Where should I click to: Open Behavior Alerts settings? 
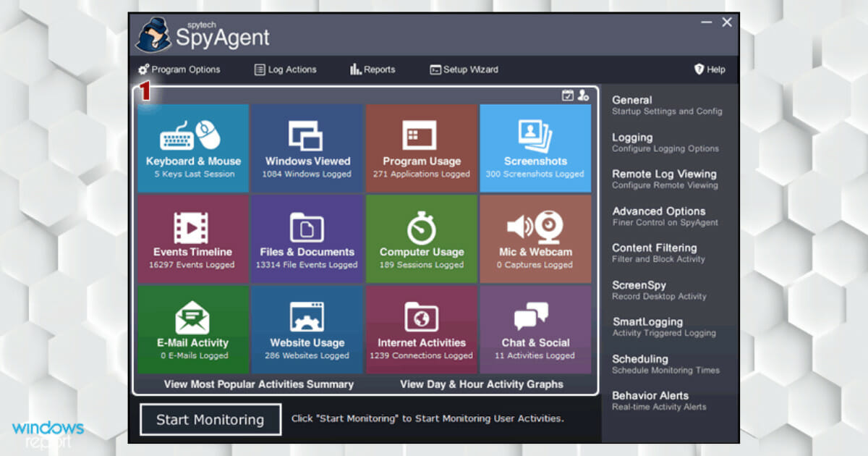pos(660,400)
